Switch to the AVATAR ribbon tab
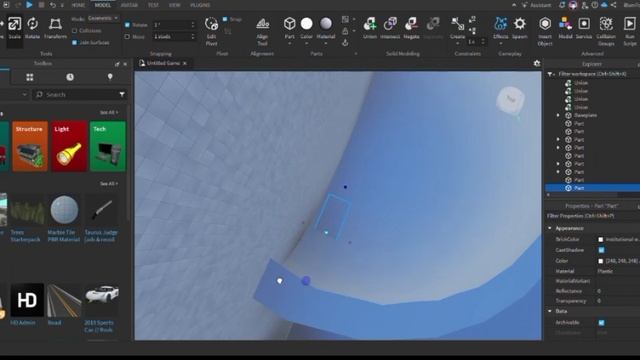This screenshot has width=640, height=360. (x=129, y=5)
